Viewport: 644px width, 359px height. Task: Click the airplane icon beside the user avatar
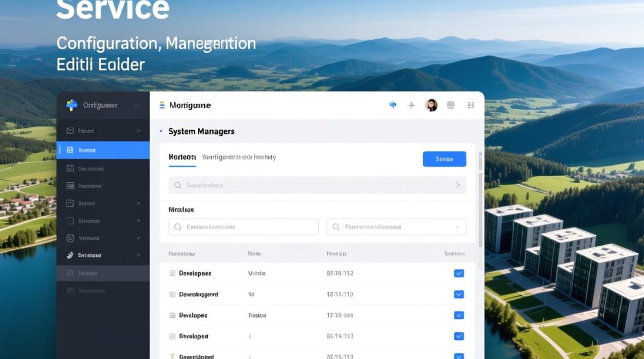click(x=411, y=105)
